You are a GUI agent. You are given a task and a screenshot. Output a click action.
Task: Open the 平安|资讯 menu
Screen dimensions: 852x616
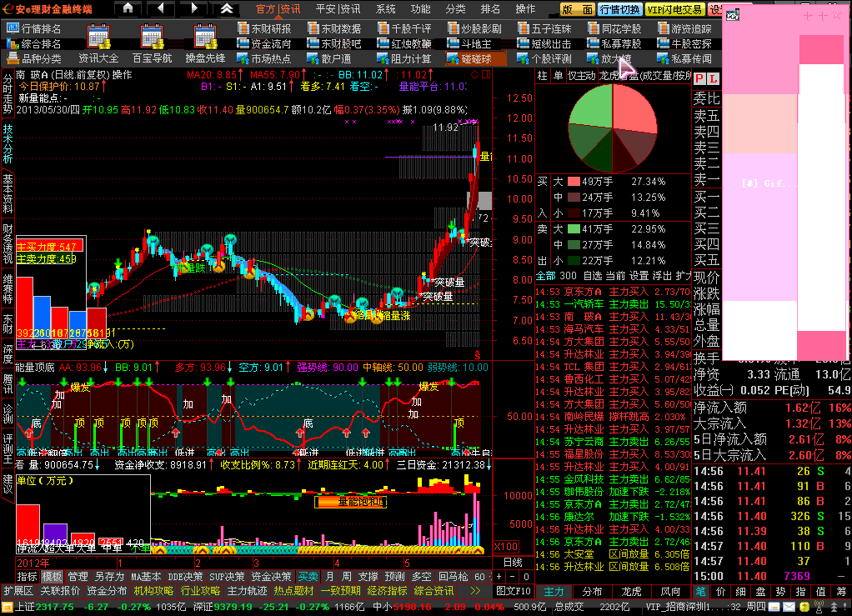pos(338,8)
